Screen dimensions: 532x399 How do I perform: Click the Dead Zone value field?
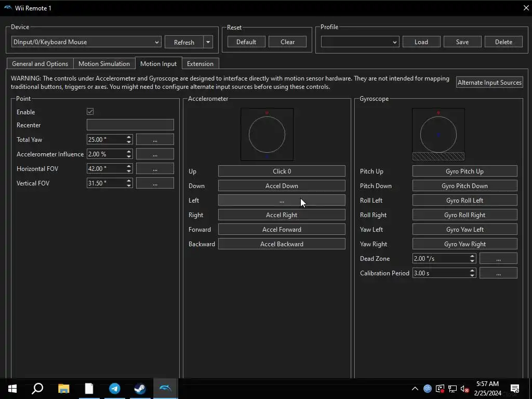[444, 259]
